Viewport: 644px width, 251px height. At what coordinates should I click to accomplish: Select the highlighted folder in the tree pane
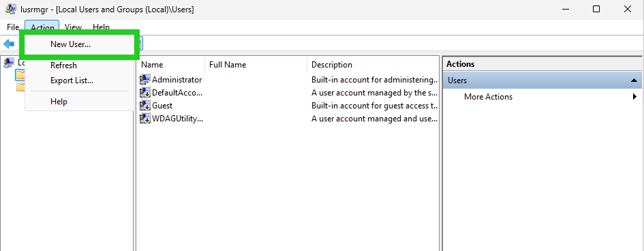(20, 75)
